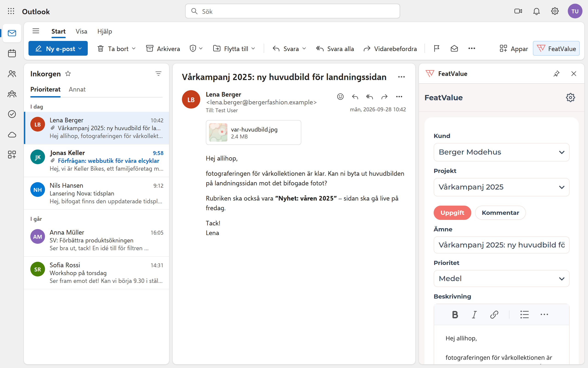
Task: Open the Jonas Keller email
Action: pos(96,161)
